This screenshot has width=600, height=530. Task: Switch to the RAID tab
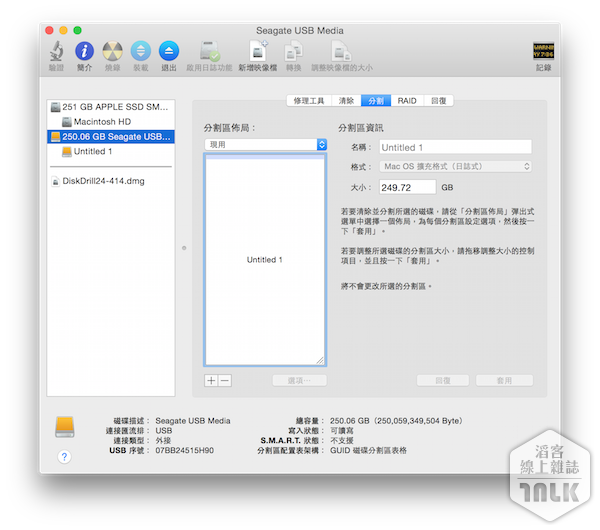click(x=407, y=101)
